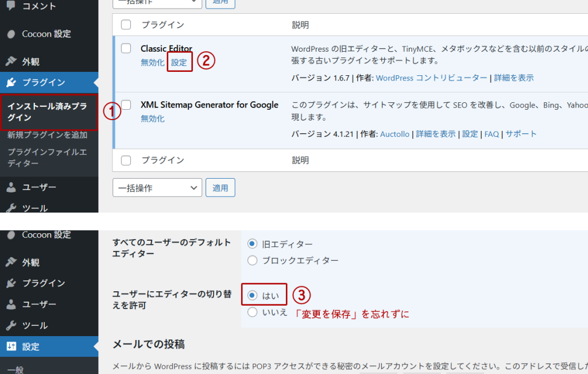The width and height of the screenshot is (588, 374).
Task: Choose いいえ for editor switching
Action: click(253, 312)
